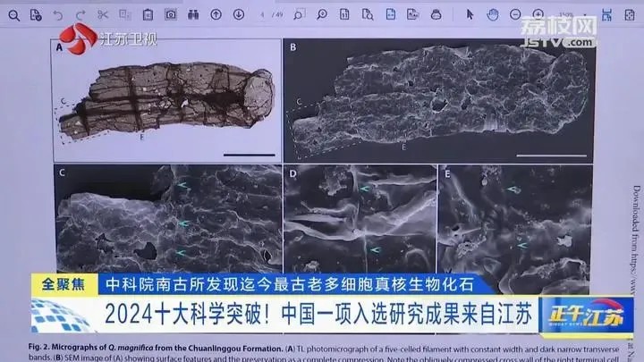The width and height of the screenshot is (644, 362).
Task: Click the Redo arrow
Action: coord(80,14)
